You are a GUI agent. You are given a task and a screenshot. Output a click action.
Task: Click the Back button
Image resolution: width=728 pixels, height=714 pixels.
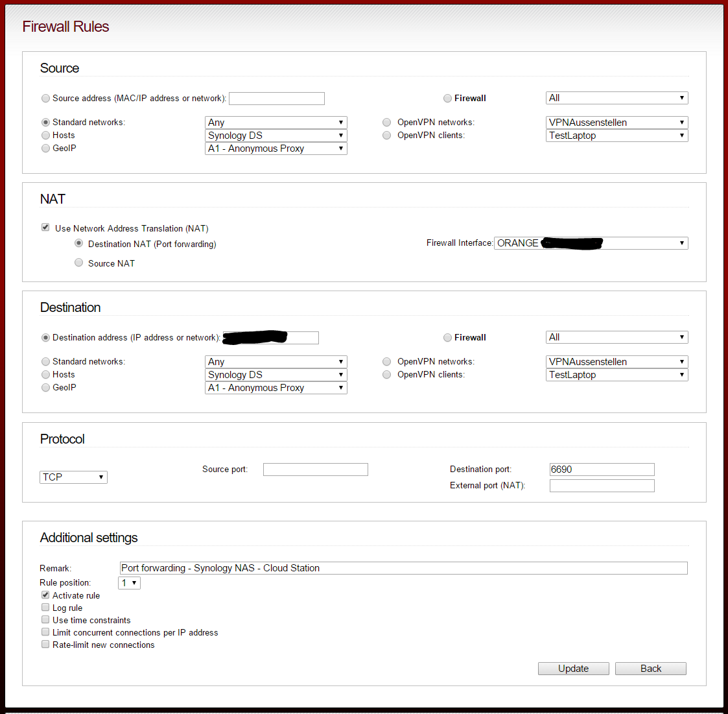pyautogui.click(x=650, y=669)
